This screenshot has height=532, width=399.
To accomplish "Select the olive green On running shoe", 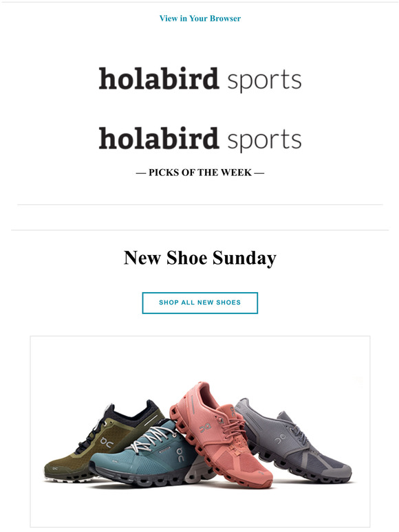I will [102, 441].
